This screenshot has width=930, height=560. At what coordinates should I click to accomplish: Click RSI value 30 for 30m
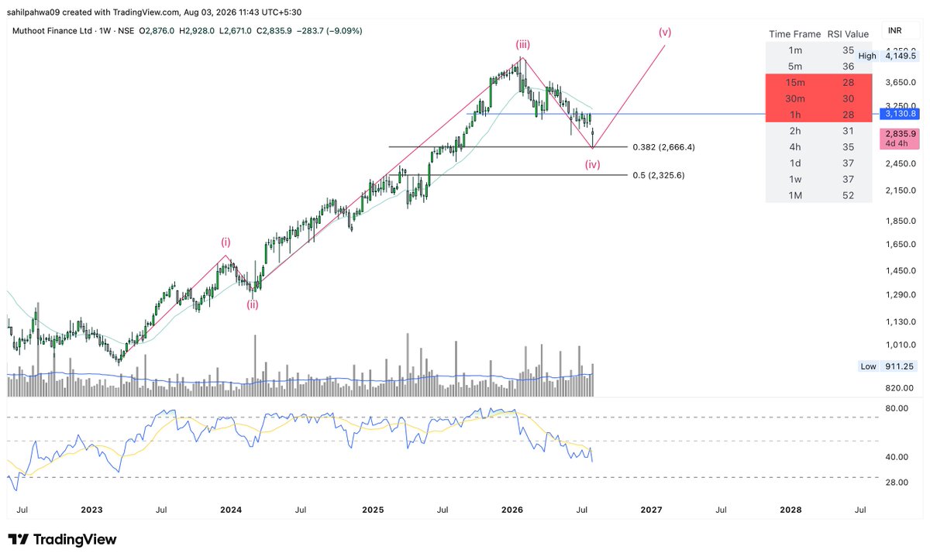848,98
